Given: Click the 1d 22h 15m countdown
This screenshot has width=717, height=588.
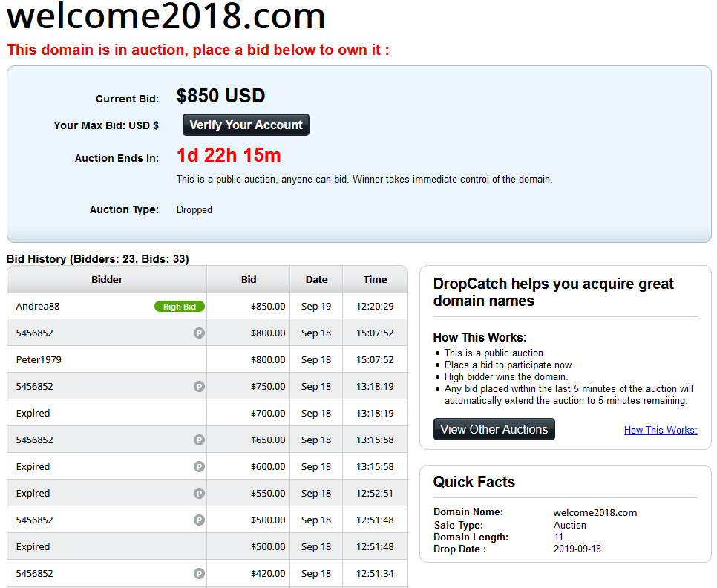Looking at the screenshot, I should (x=229, y=155).
